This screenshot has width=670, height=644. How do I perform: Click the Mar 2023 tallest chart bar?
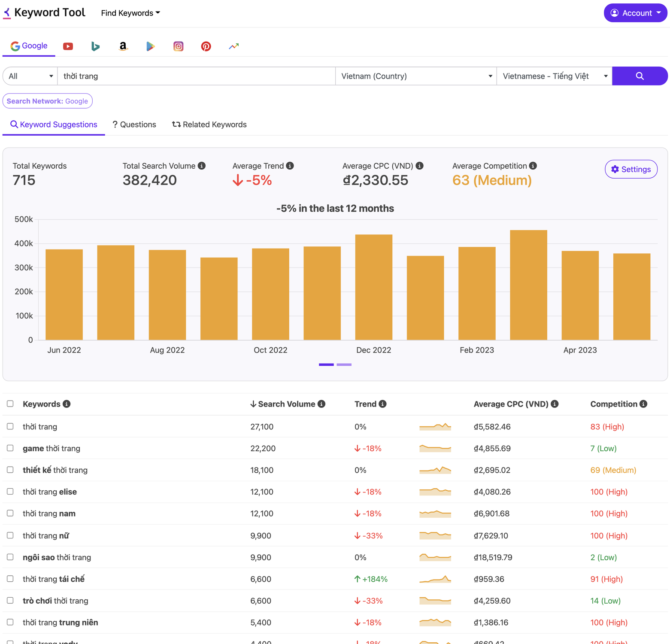(528, 285)
